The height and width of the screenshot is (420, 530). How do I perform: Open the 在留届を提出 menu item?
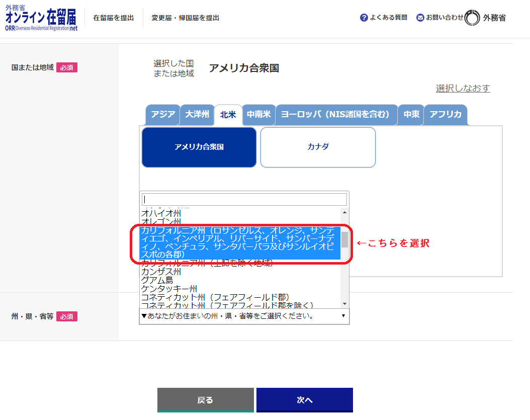114,18
